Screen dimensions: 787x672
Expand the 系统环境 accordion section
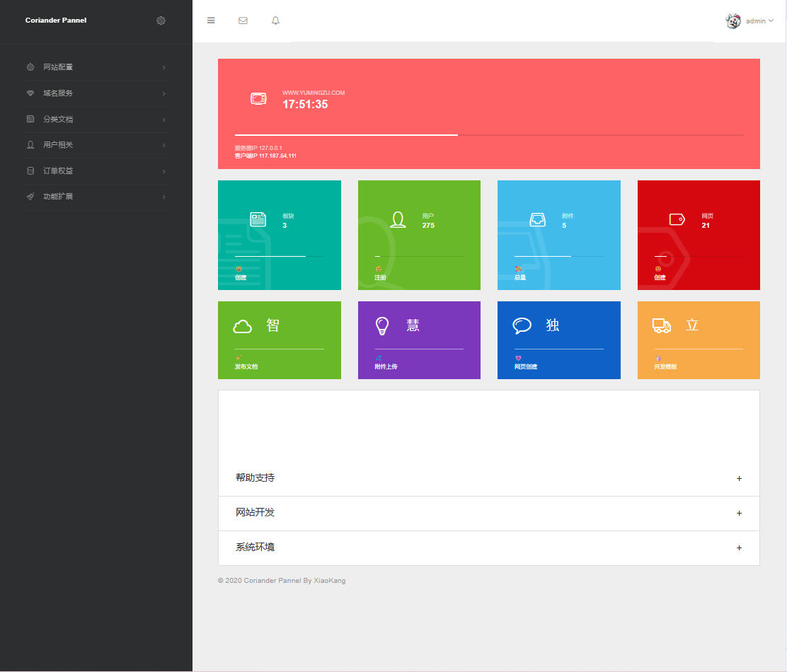(488, 548)
